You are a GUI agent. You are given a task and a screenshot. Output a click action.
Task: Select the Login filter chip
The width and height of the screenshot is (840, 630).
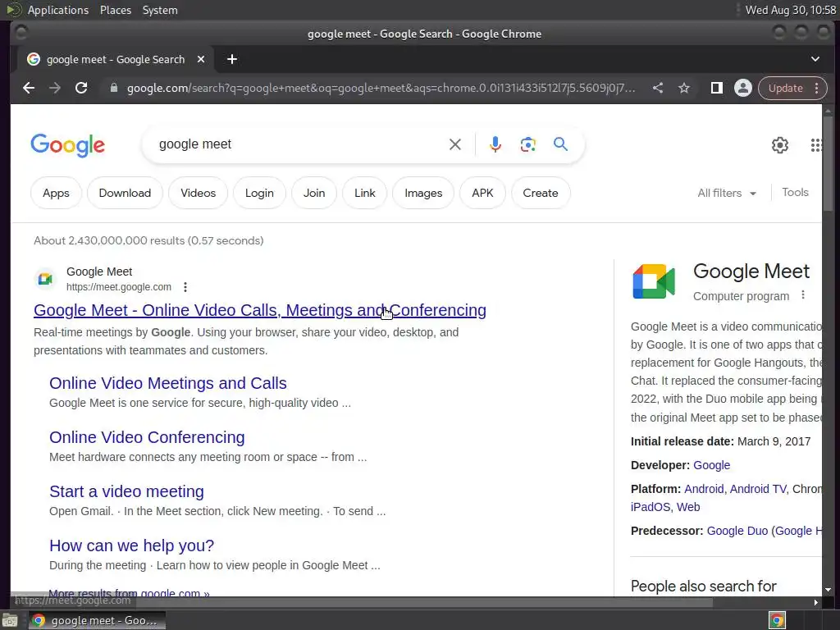click(259, 193)
